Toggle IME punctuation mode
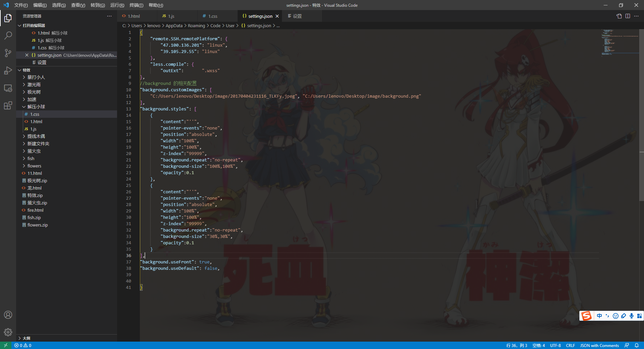This screenshot has width=644, height=349. coord(607,316)
